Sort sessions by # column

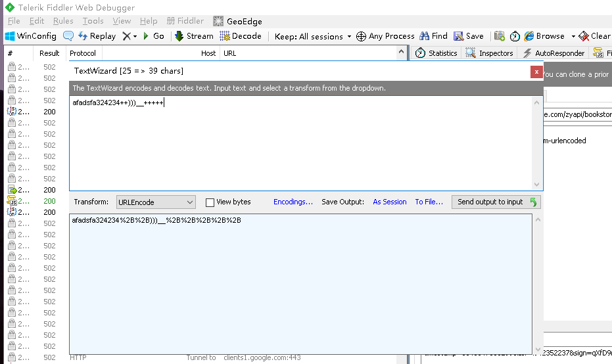point(18,53)
